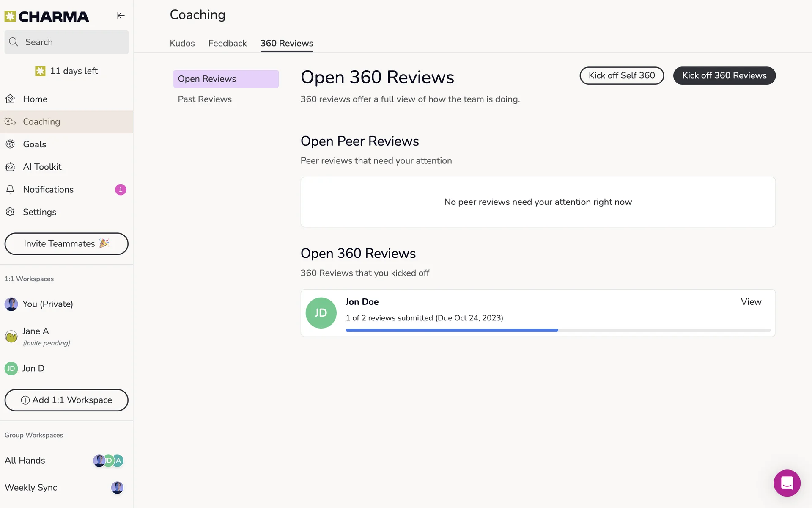Click the Goals target icon
Screen dimensions: 812x508
11,144
